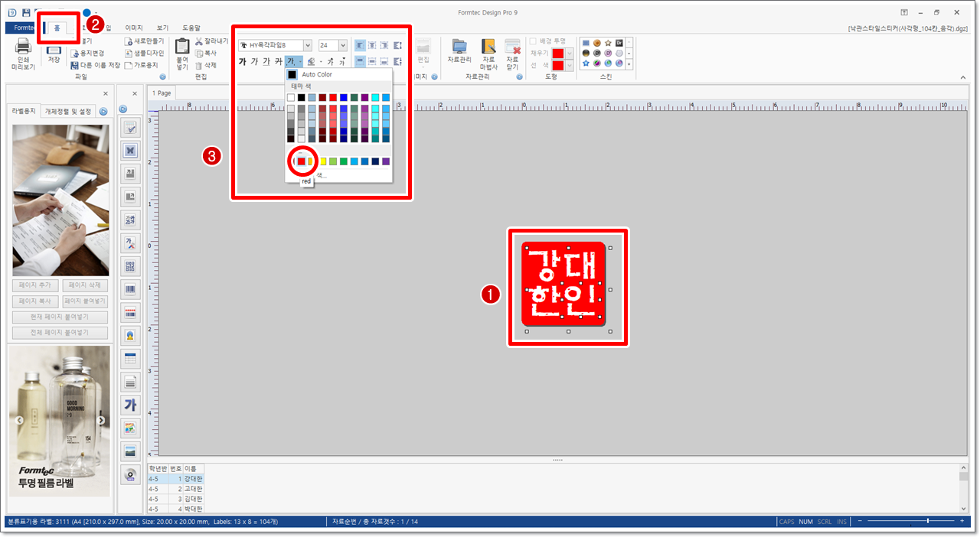Click 자료 닫기 to close data
The image size is (980, 537).
pyautogui.click(x=513, y=54)
